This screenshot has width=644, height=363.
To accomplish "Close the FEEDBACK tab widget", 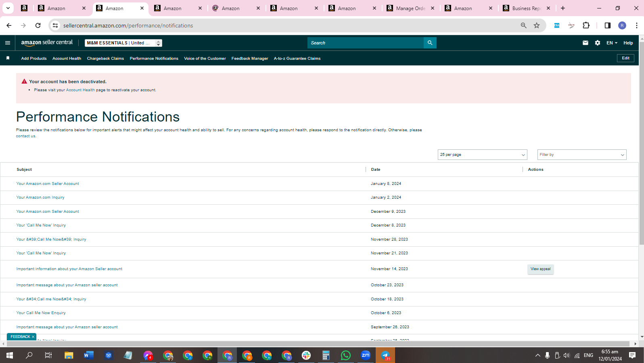I will tap(33, 337).
